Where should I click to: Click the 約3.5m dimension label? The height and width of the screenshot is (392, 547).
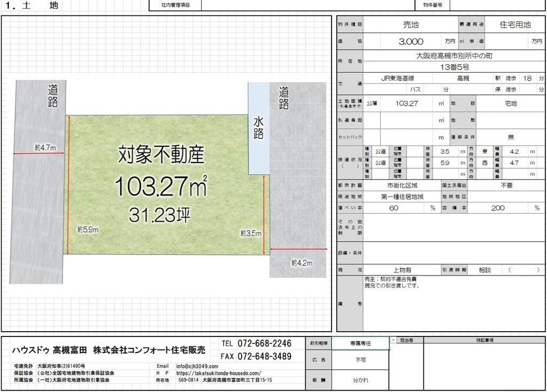(251, 233)
